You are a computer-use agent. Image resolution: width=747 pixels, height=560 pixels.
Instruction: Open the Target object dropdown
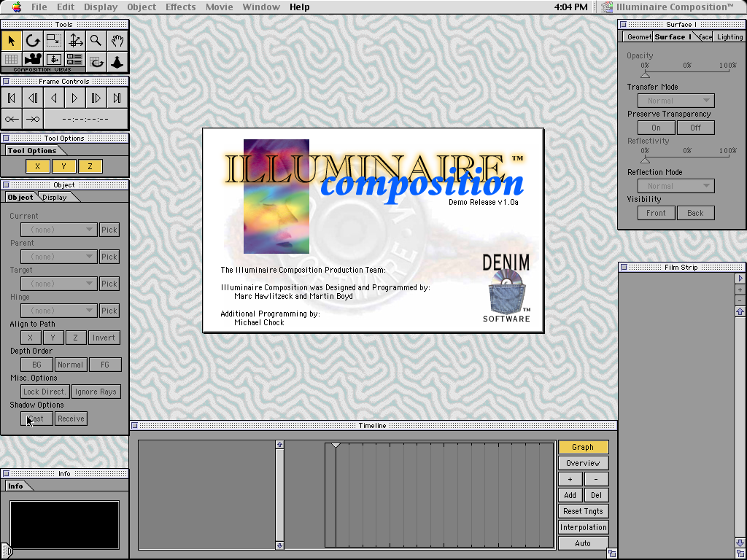[59, 284]
